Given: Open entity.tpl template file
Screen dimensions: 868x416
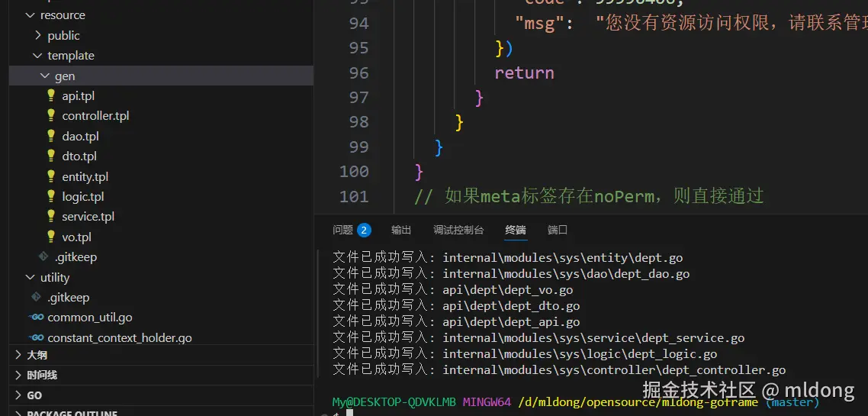Looking at the screenshot, I should tap(85, 176).
